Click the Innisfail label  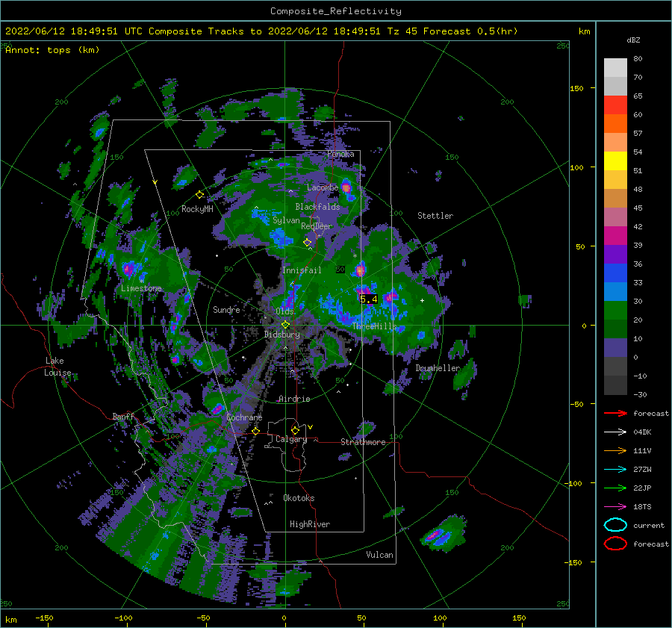click(x=302, y=270)
